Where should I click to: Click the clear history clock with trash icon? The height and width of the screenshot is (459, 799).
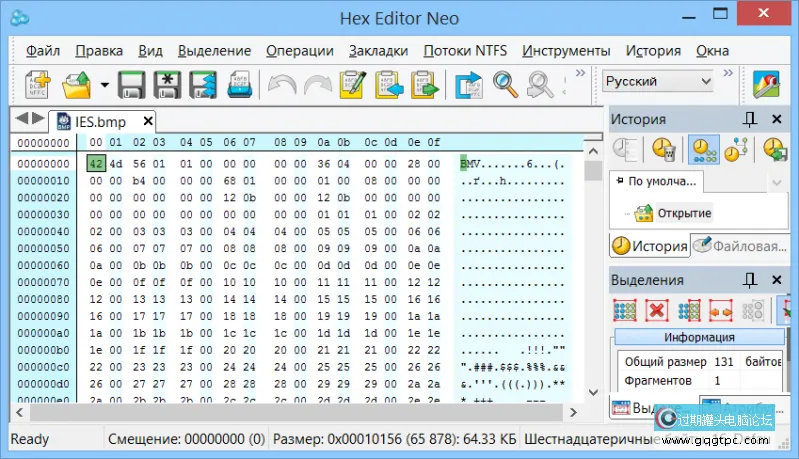pos(664,149)
